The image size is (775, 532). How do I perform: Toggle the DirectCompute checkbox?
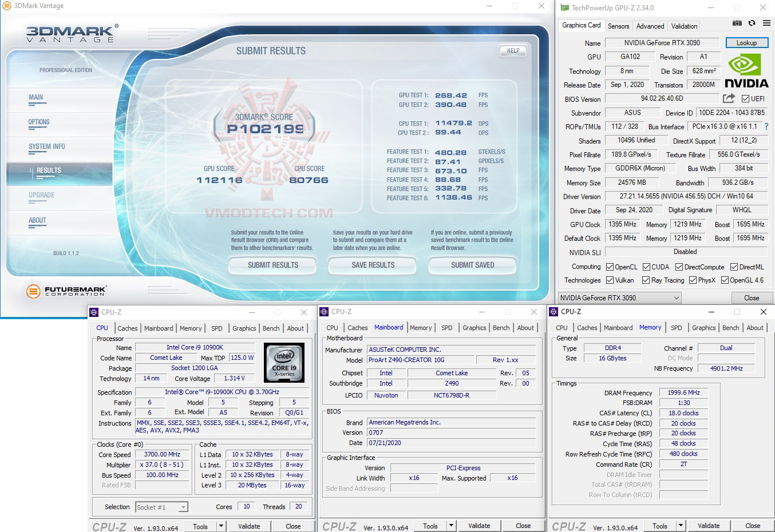679,267
